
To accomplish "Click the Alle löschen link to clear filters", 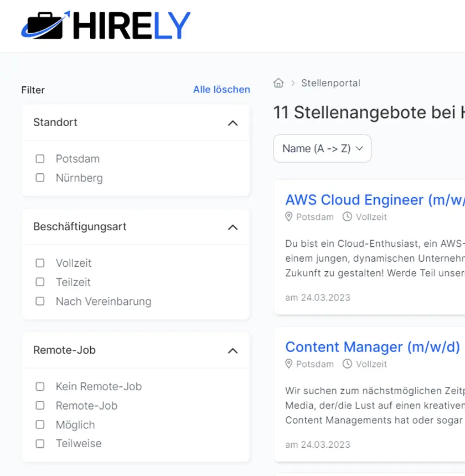I will tap(221, 89).
